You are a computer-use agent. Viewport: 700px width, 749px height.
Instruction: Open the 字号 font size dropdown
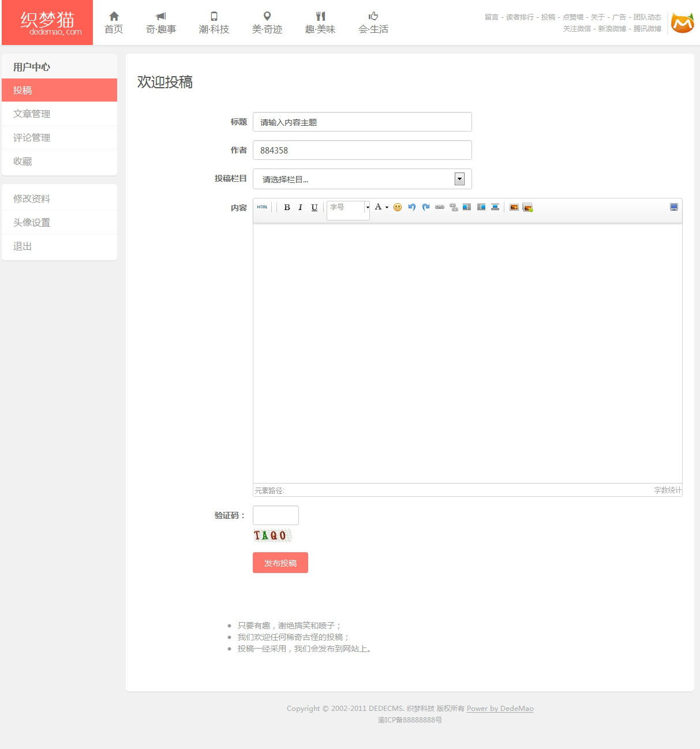[367, 207]
